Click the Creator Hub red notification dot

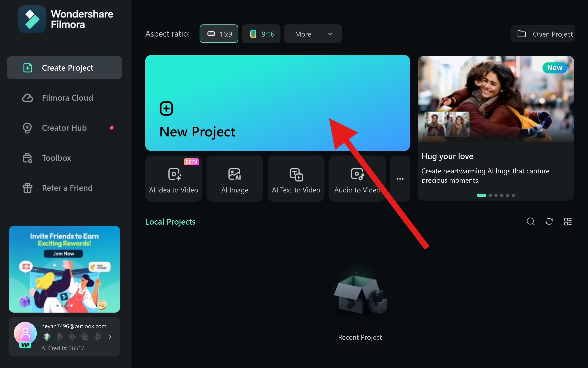pyautogui.click(x=112, y=128)
